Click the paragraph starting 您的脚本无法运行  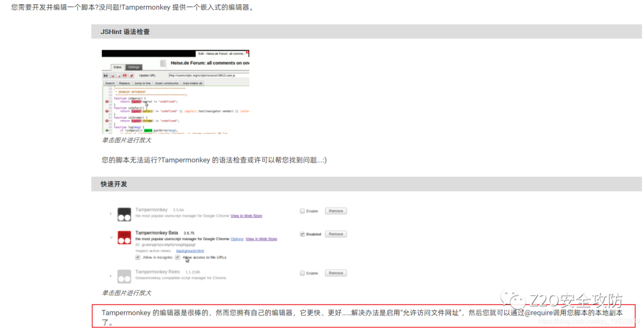pyautogui.click(x=214, y=160)
